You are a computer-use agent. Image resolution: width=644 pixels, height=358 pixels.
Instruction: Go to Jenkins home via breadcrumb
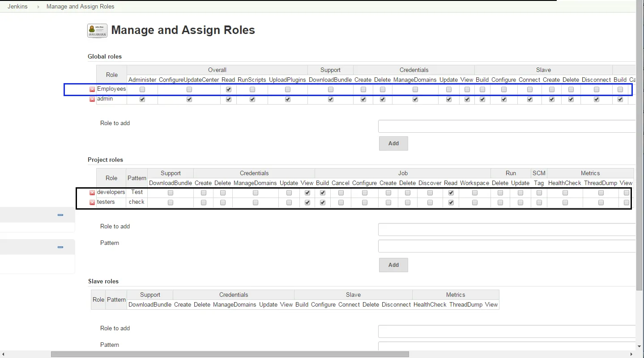pos(17,7)
